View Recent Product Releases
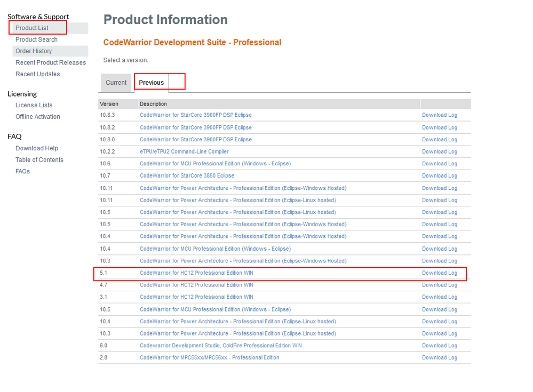The width and height of the screenshot is (533, 392). 51,62
